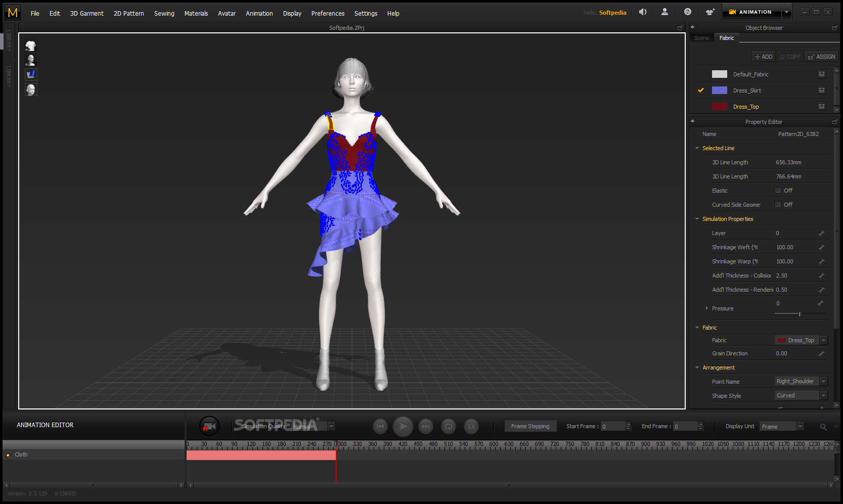Image resolution: width=843 pixels, height=504 pixels.
Task: Open the Sewing menu
Action: coord(164,14)
